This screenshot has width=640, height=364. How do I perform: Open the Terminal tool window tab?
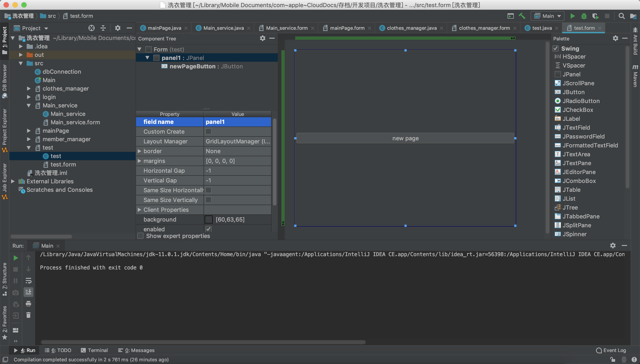pos(95,350)
